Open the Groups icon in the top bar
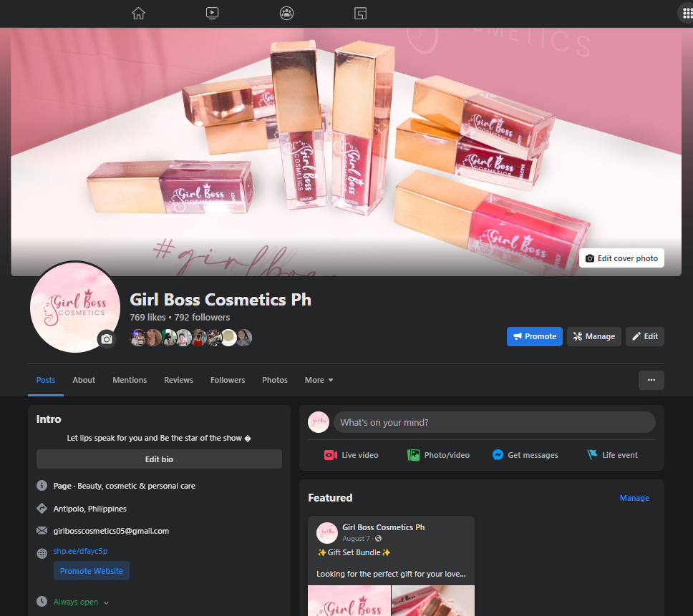This screenshot has height=616, width=693. 286,14
